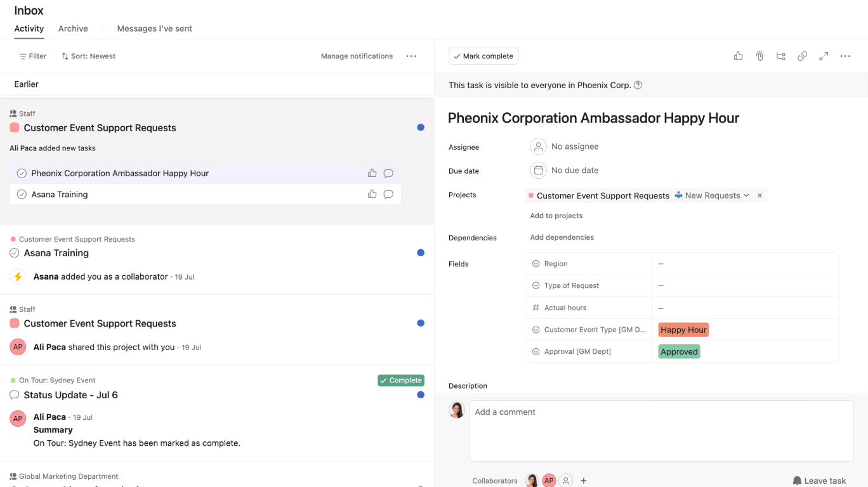The image size is (868, 487).
Task: Copy the task link icon
Action: (802, 56)
